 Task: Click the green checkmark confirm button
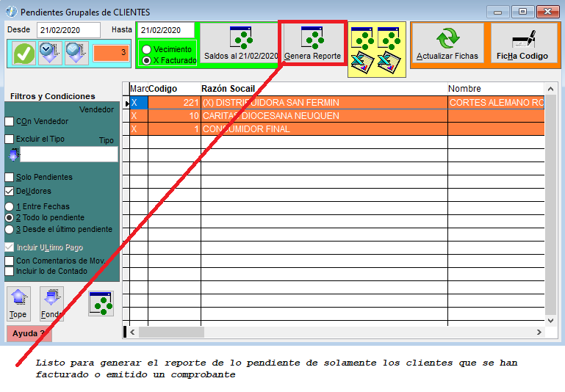click(24, 54)
